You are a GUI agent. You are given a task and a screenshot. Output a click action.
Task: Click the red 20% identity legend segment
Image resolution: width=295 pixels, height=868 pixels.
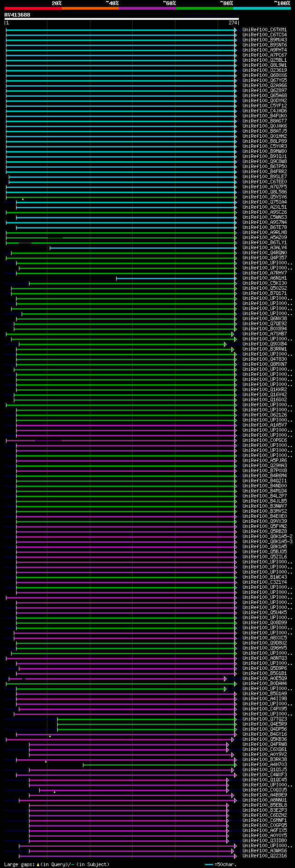[x=33, y=8]
